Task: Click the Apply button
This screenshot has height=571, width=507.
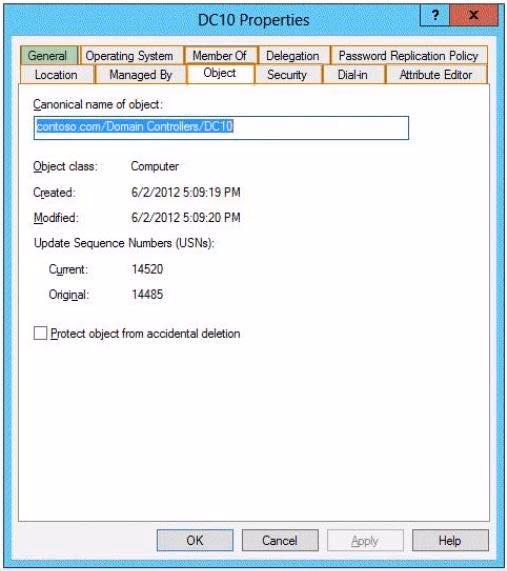Action: tap(365, 540)
